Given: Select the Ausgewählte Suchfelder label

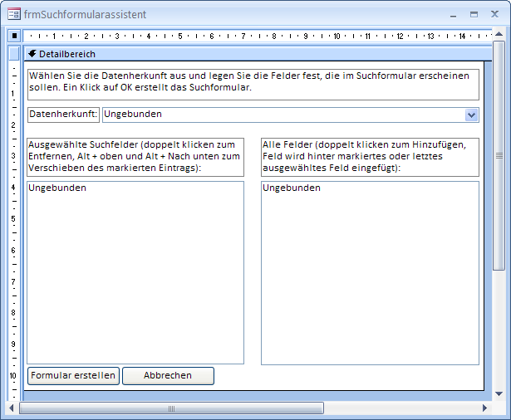Looking at the screenshot, I should tap(135, 157).
